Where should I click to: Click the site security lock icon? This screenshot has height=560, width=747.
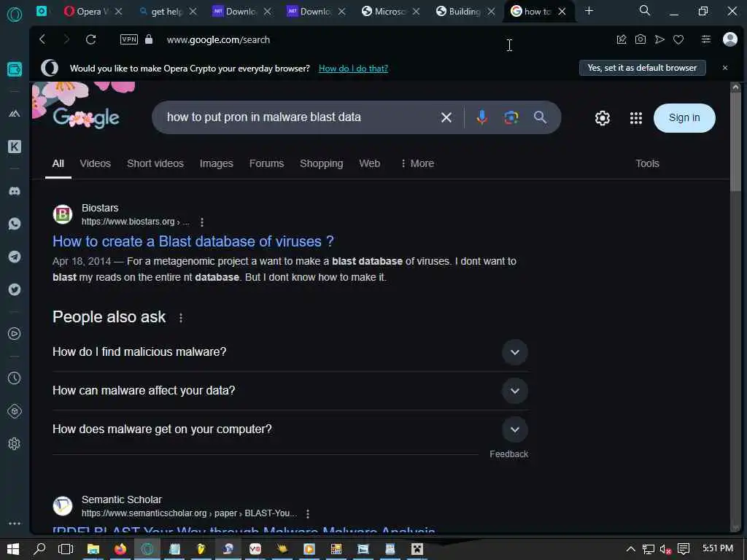pyautogui.click(x=149, y=39)
